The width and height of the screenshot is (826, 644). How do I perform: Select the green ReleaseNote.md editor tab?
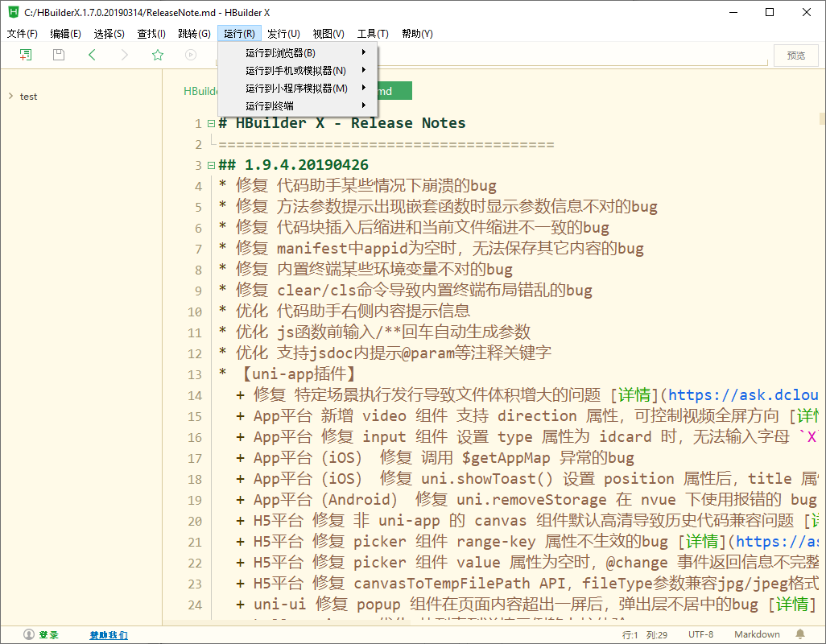point(394,91)
